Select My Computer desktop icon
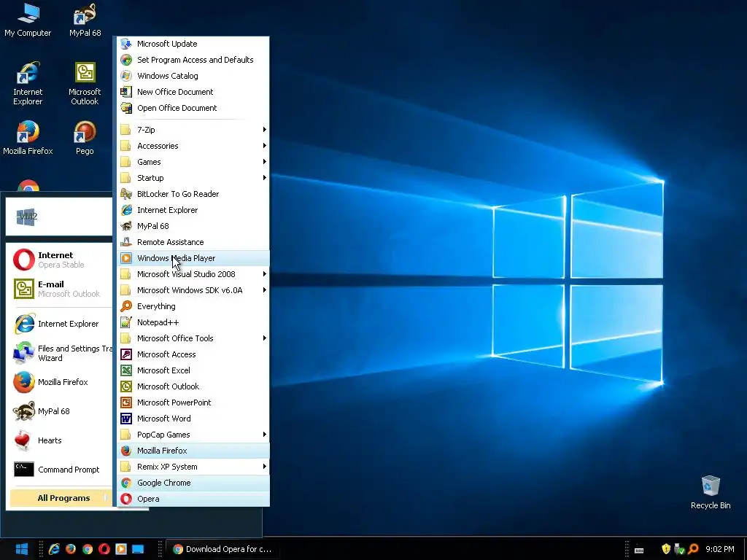Viewport: 747px width, 560px height. 28,20
